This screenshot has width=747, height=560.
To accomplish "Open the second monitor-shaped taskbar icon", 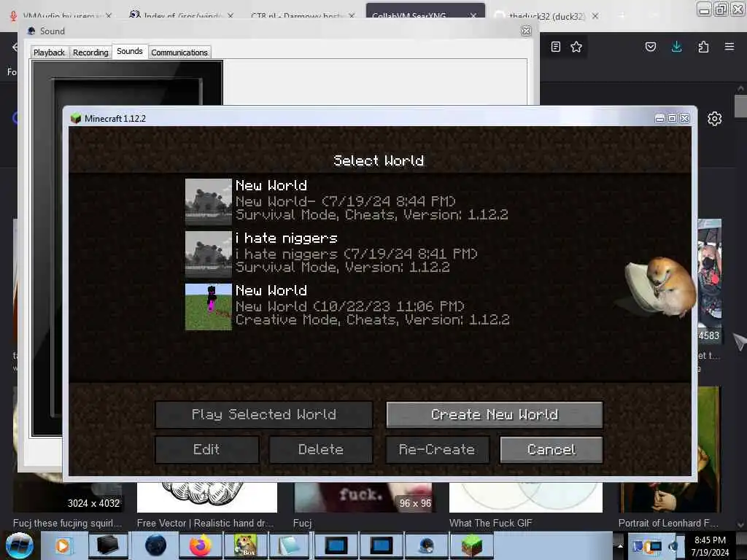I will tap(381, 545).
